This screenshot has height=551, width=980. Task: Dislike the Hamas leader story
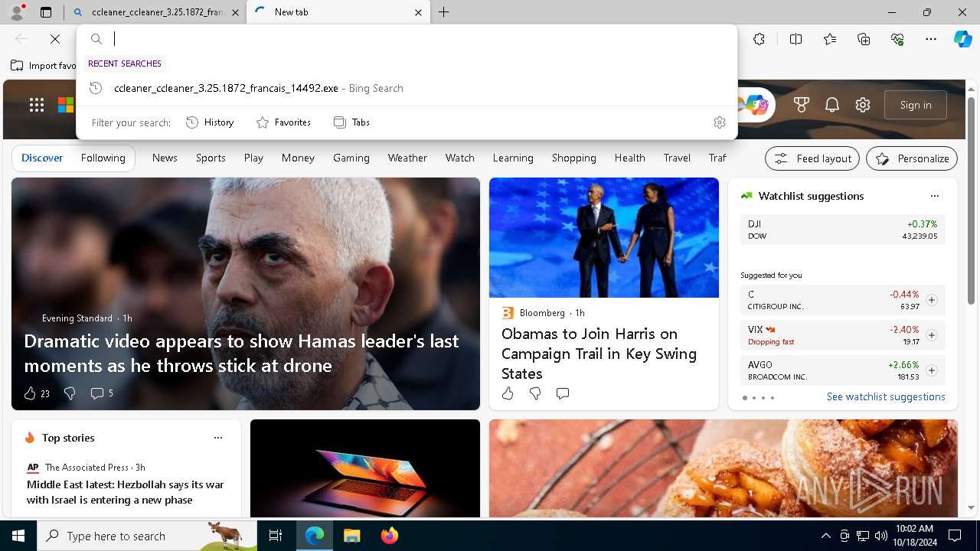coord(70,393)
